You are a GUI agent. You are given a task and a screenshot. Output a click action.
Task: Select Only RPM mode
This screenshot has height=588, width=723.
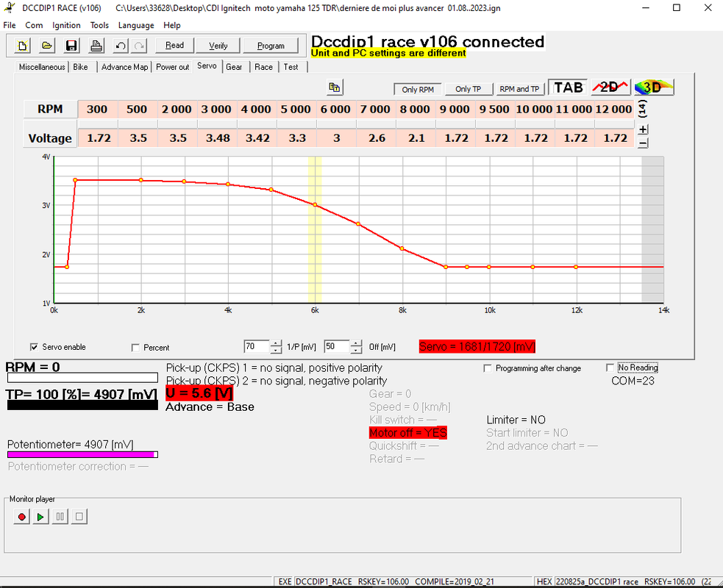point(418,90)
